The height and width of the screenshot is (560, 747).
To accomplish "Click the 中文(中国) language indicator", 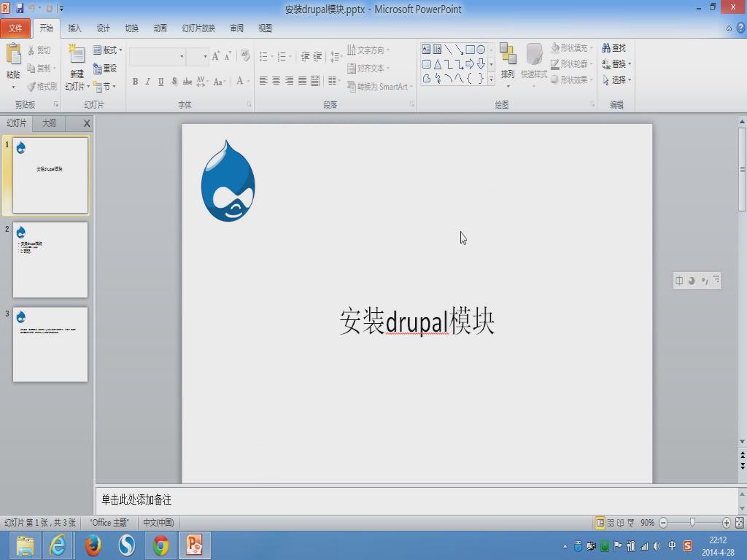I will 158,522.
